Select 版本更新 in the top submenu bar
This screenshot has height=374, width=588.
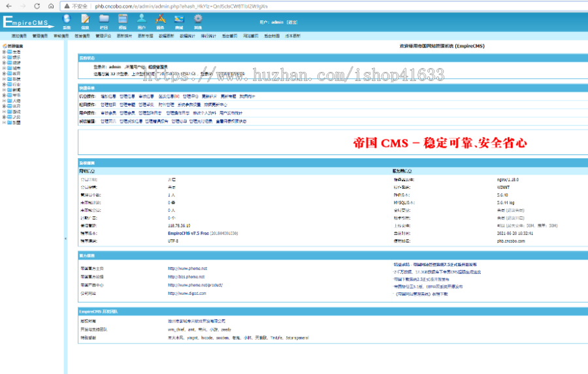point(293,36)
